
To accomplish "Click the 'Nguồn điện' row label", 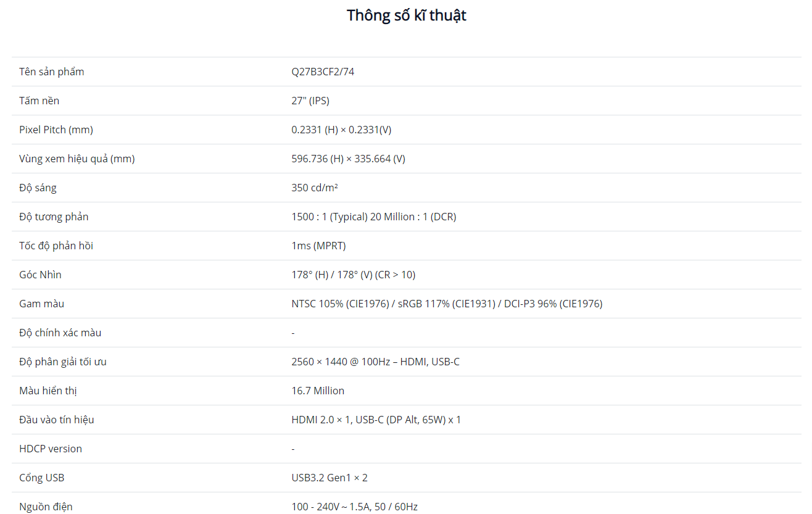I will pyautogui.click(x=46, y=507).
